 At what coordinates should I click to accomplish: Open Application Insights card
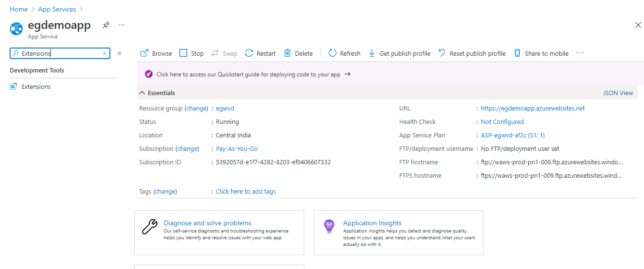click(399, 232)
